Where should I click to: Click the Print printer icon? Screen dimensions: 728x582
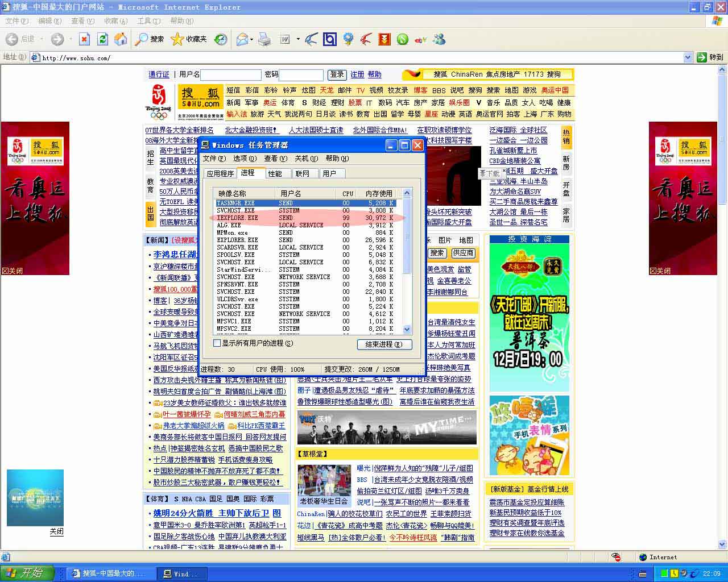(264, 39)
